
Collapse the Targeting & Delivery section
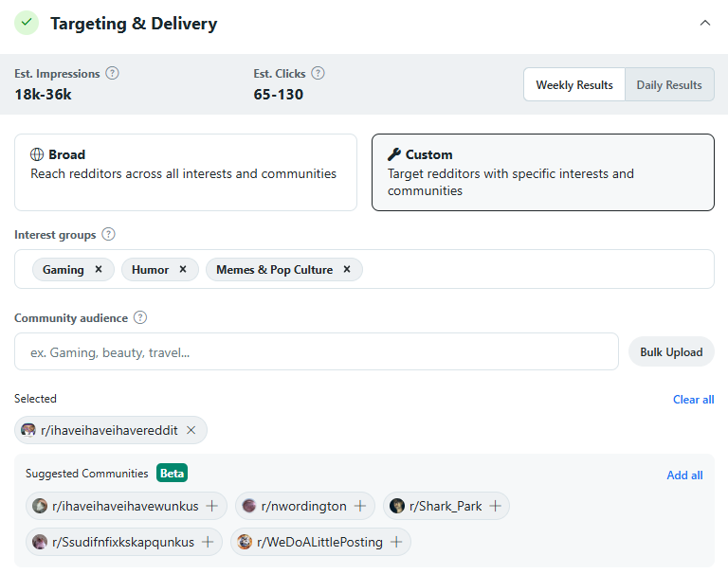(x=704, y=24)
